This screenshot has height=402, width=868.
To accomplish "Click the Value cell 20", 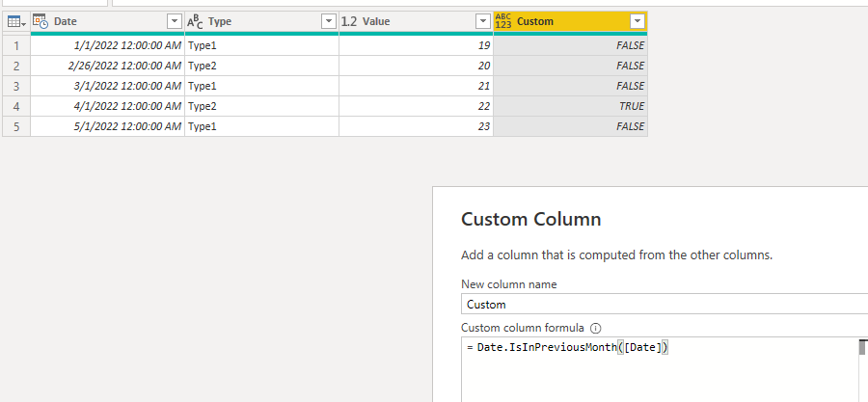I will click(x=416, y=66).
